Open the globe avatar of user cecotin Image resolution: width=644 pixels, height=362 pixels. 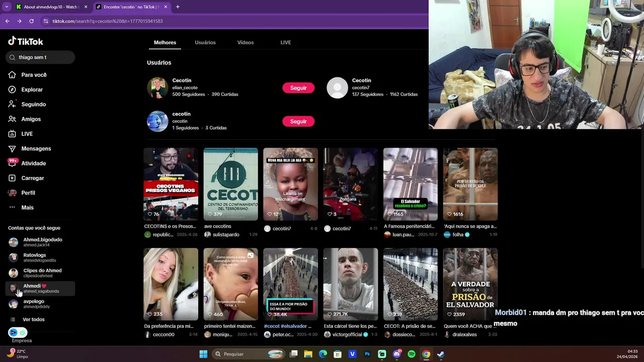click(x=157, y=121)
